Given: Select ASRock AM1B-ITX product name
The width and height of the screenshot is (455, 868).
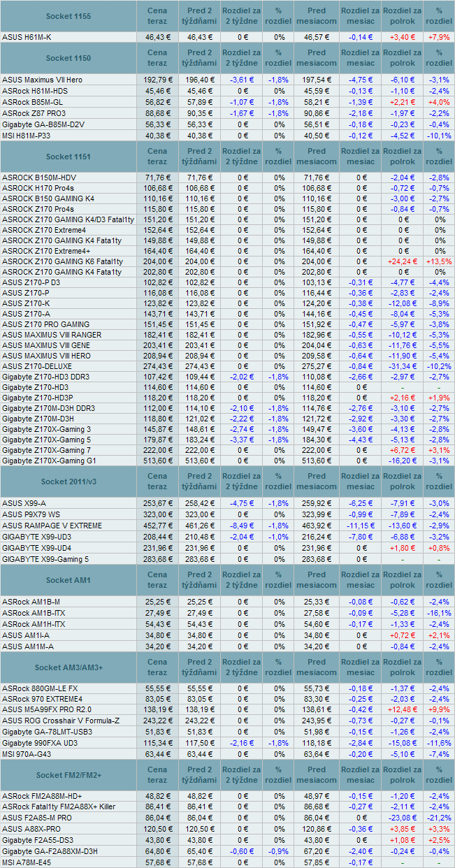Looking at the screenshot, I should 34,612.
